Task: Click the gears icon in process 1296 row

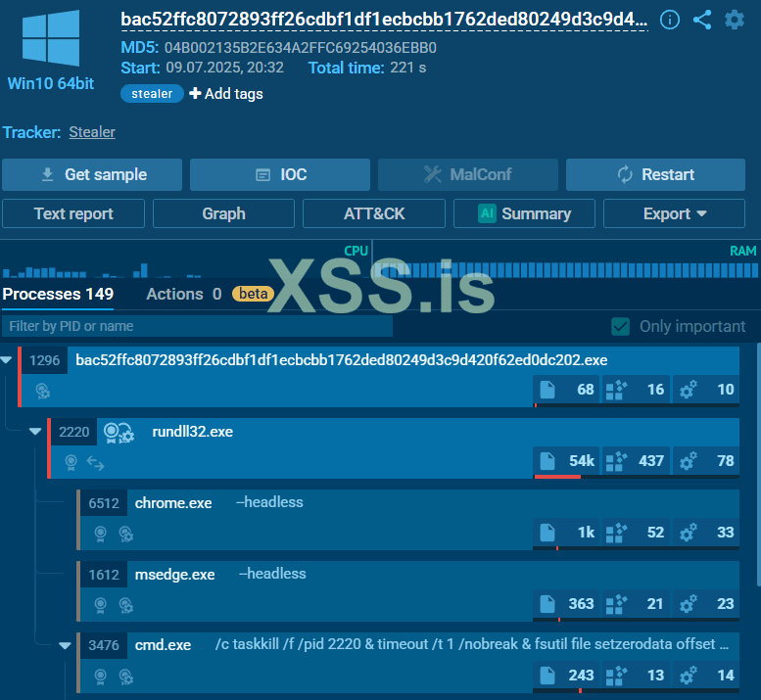Action: click(688, 390)
